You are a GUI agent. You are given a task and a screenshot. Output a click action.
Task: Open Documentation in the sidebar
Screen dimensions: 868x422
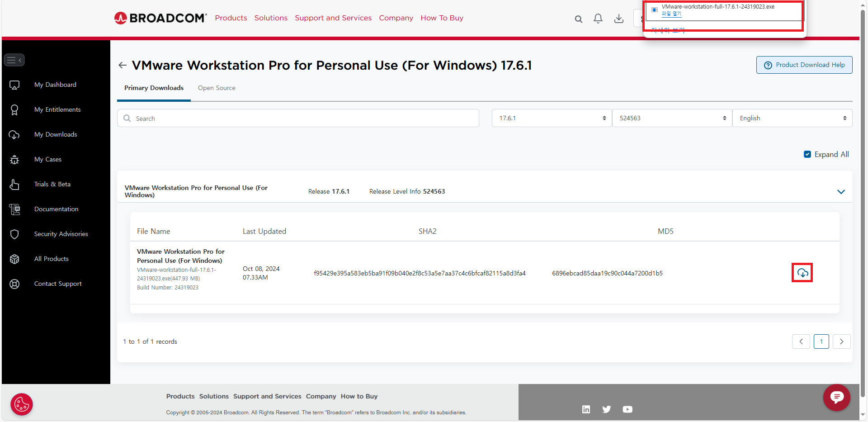coord(57,209)
